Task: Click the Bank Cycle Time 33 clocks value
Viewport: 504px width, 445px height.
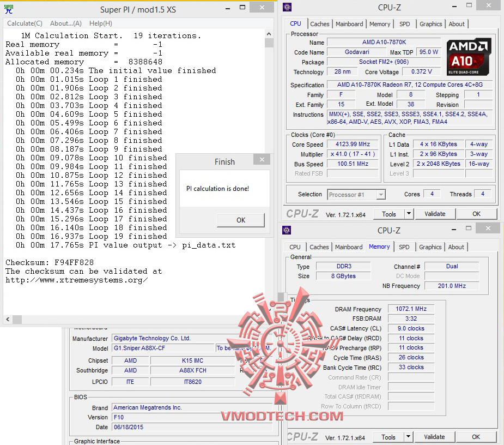Action: pyautogui.click(x=411, y=367)
